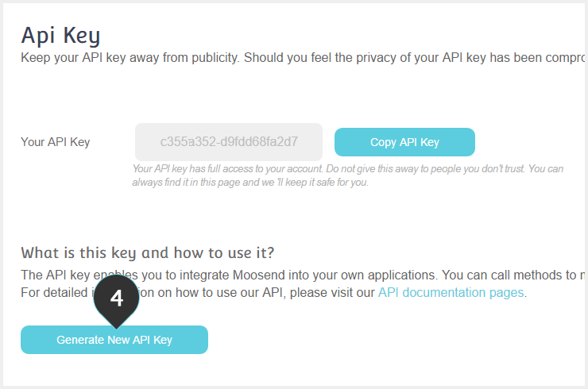Open the API documentation pages link
588x389 pixels.
[451, 292]
